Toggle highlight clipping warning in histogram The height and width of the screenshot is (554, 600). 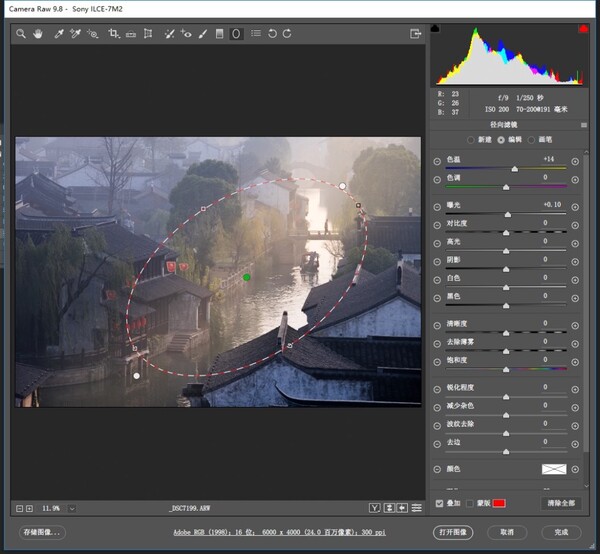(583, 29)
